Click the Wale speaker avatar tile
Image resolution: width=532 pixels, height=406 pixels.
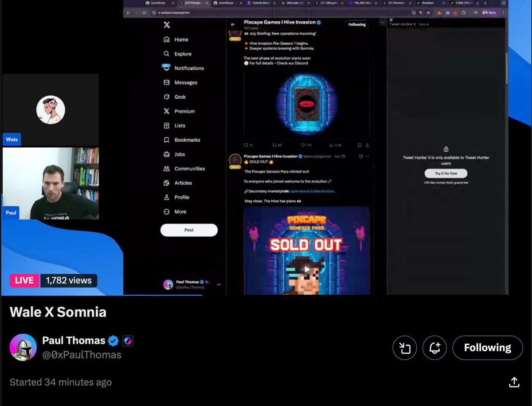(x=51, y=109)
